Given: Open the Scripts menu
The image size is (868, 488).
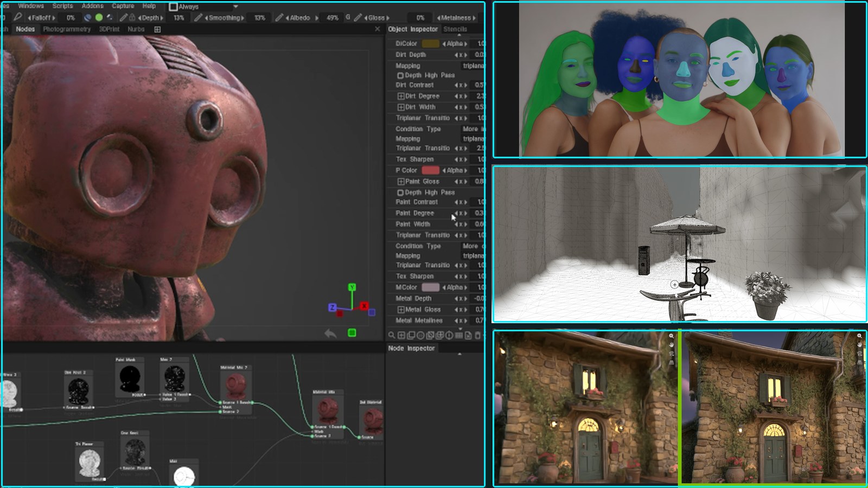Looking at the screenshot, I should [x=62, y=6].
